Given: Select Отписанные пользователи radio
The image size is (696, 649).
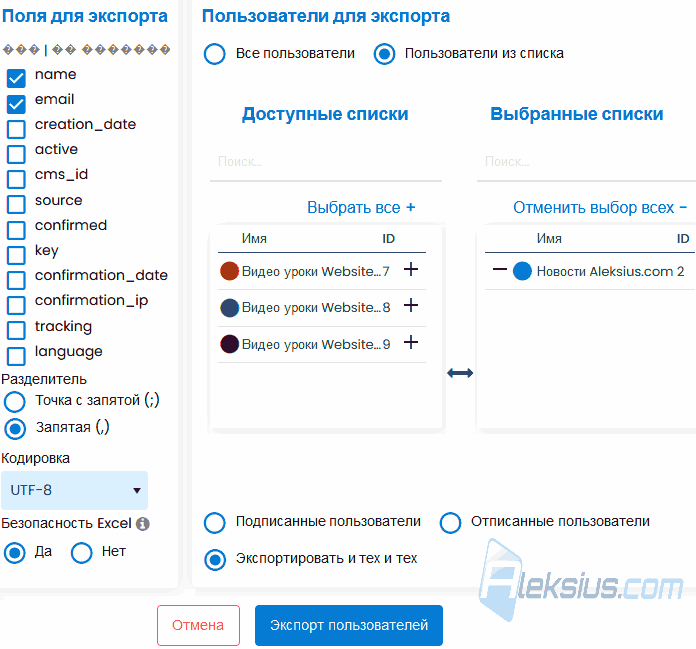Looking at the screenshot, I should tap(450, 522).
